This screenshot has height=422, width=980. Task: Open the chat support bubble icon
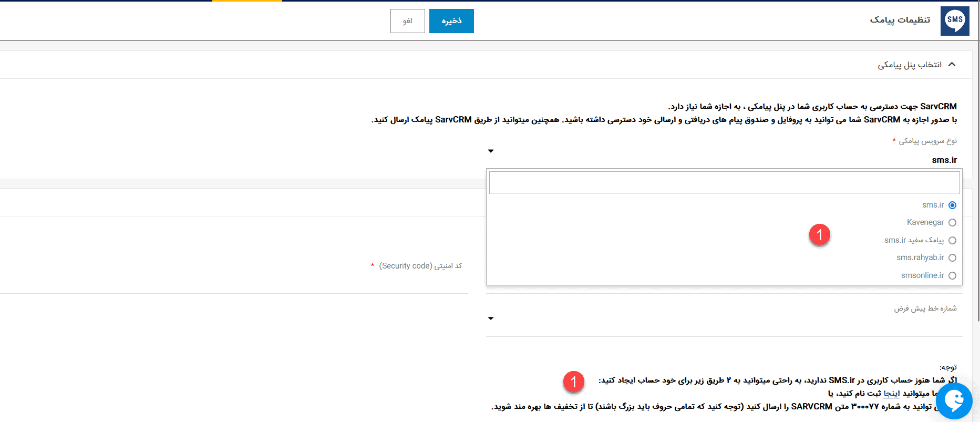(954, 401)
